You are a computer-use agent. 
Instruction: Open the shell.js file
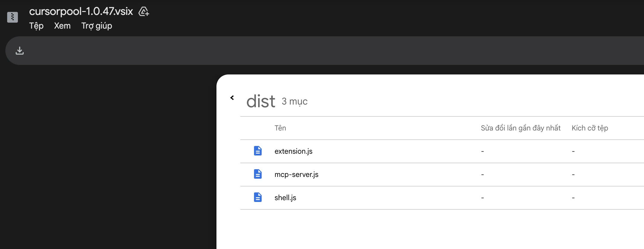coord(285,198)
